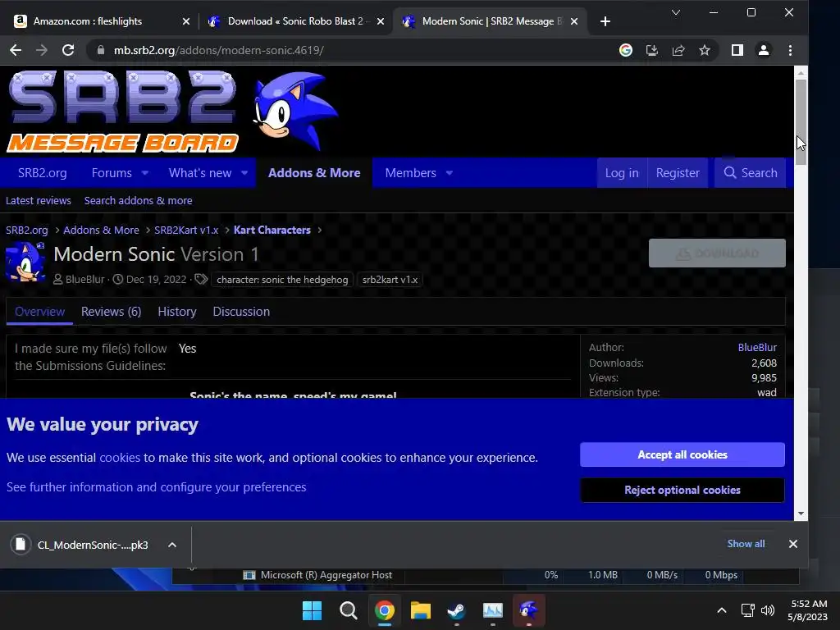Image resolution: width=840 pixels, height=630 pixels.
Task: Click the Kart Characters breadcrumb
Action: (x=272, y=230)
